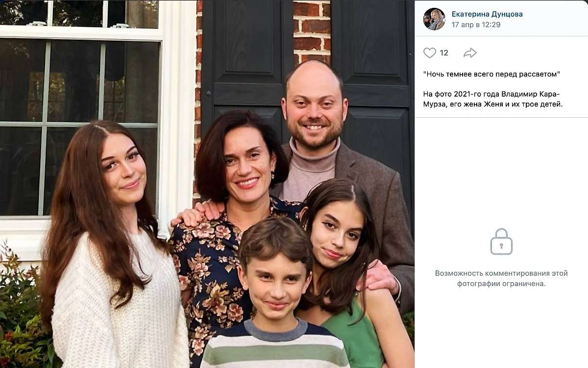Open the author name link Екатерина Дунцова
The width and height of the screenshot is (588, 368).
pos(487,14)
